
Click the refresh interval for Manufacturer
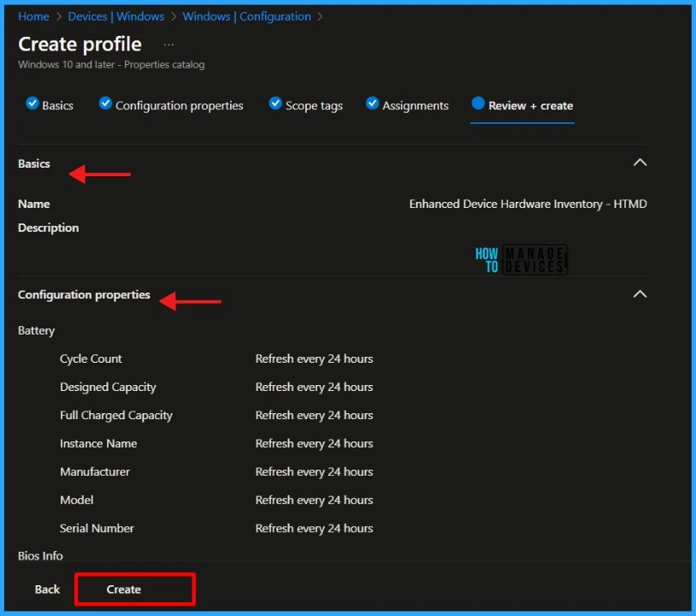[x=314, y=471]
